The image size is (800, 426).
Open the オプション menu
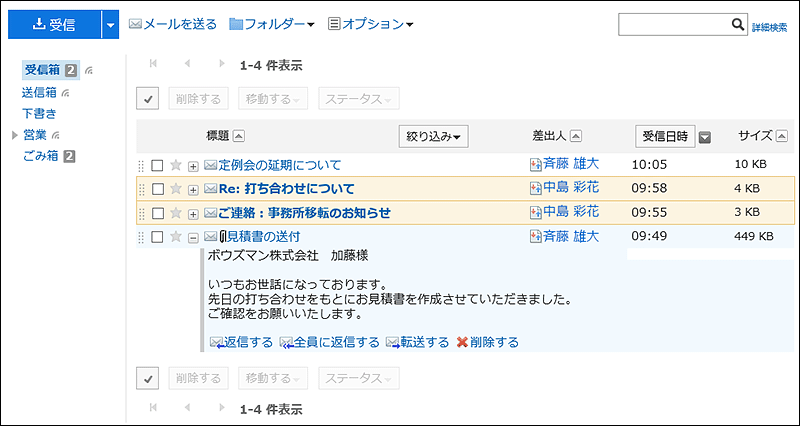point(370,24)
